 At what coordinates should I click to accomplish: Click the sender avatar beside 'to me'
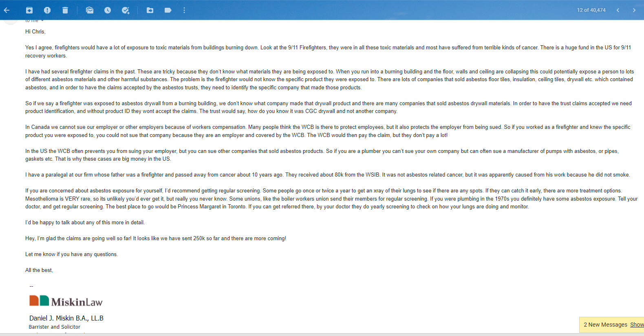pyautogui.click(x=11, y=21)
